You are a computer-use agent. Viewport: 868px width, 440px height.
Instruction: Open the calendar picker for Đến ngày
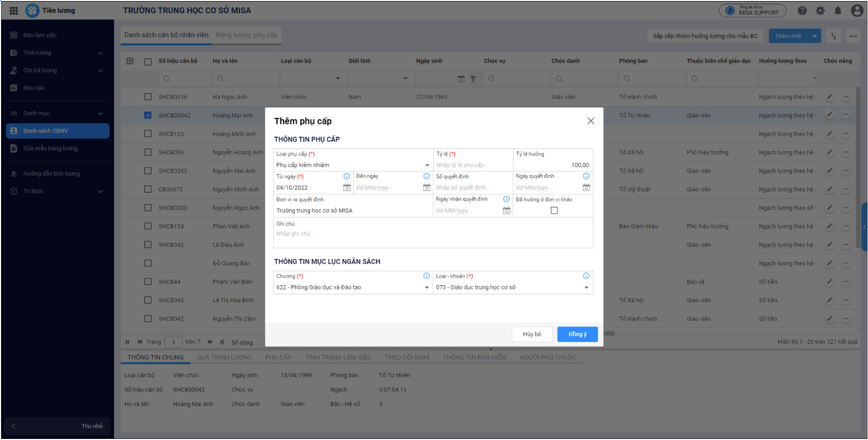tap(426, 188)
